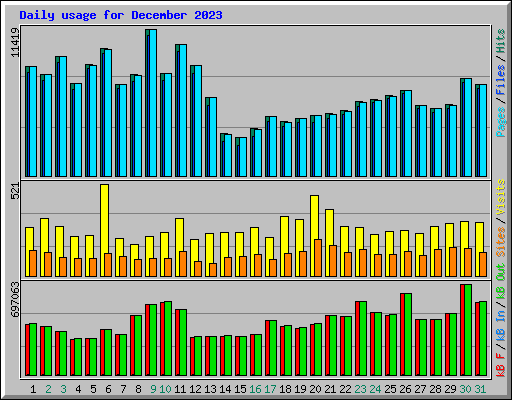Click the green 'kB Out' legend label
The image size is (512, 400).
501,281
